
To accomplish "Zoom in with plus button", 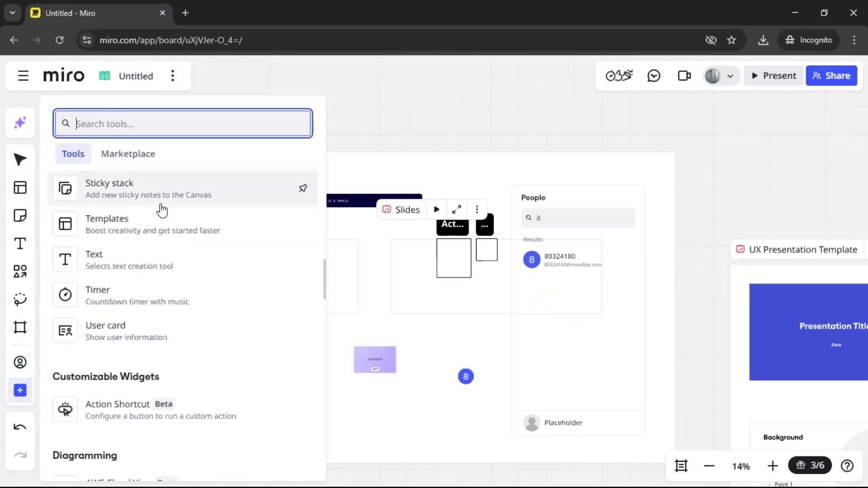I will pyautogui.click(x=773, y=466).
